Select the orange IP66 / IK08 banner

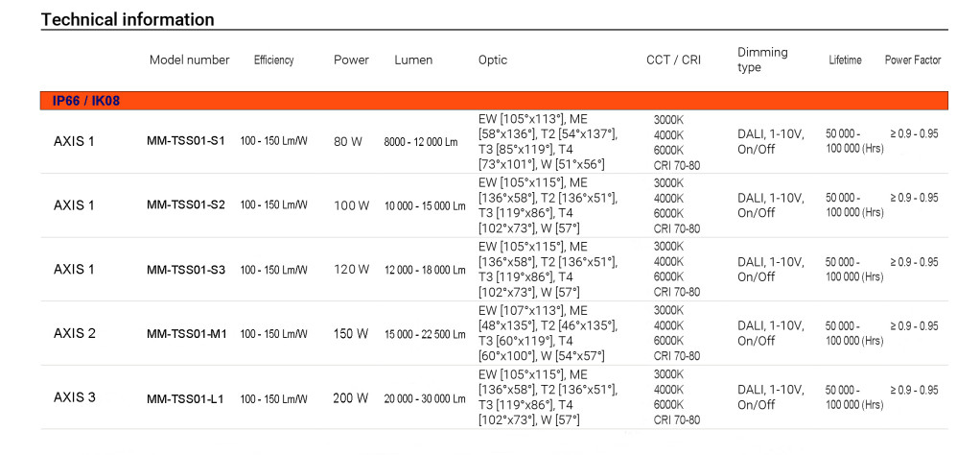coord(494,101)
